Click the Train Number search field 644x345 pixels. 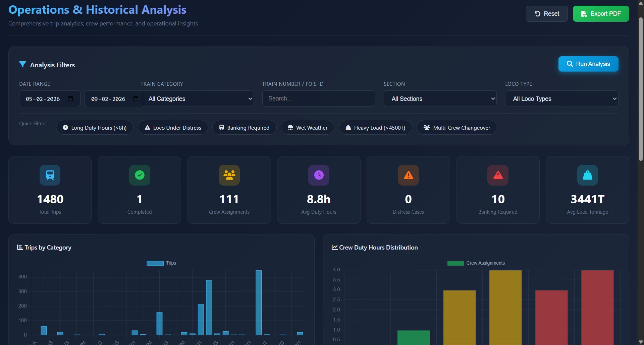pos(318,98)
